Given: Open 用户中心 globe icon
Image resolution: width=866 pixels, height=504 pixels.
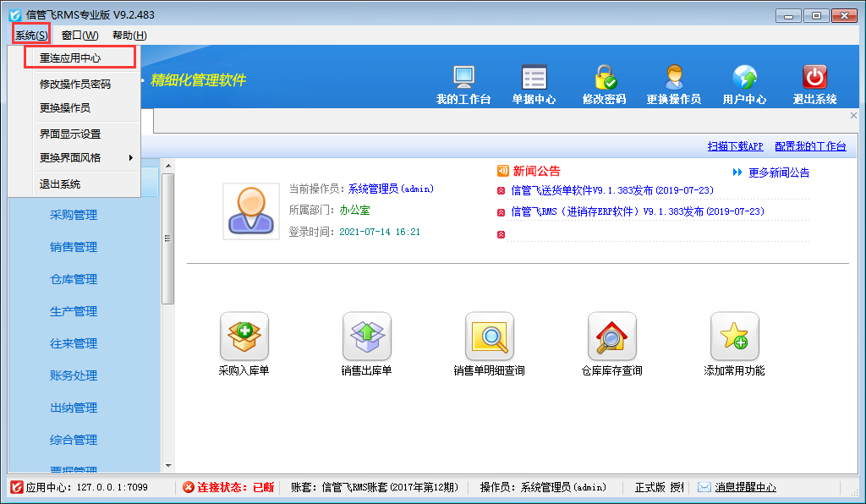Looking at the screenshot, I should [744, 78].
